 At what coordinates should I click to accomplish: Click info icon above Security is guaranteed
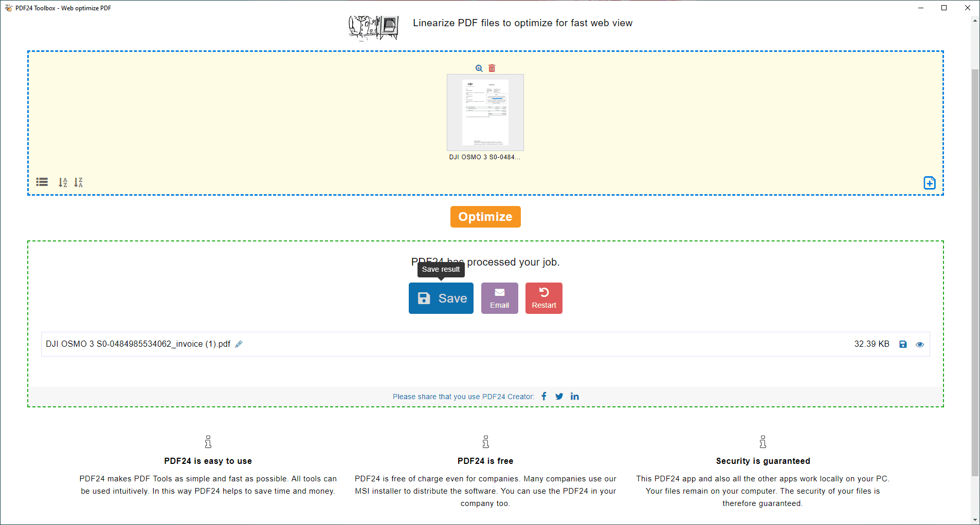[x=763, y=442]
